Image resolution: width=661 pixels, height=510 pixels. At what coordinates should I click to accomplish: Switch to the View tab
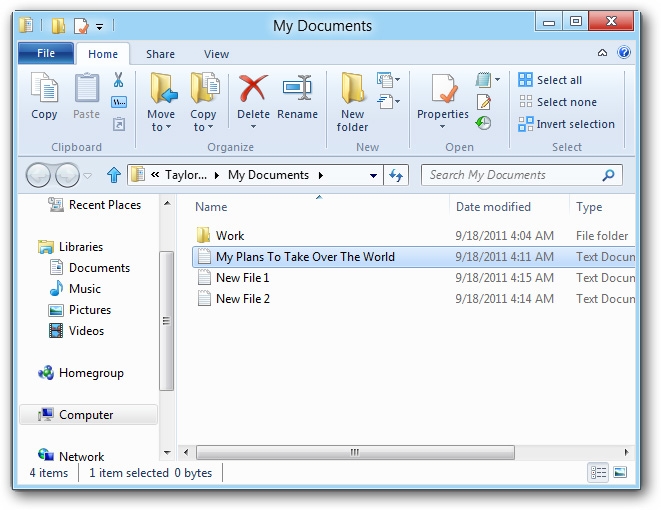coord(216,54)
